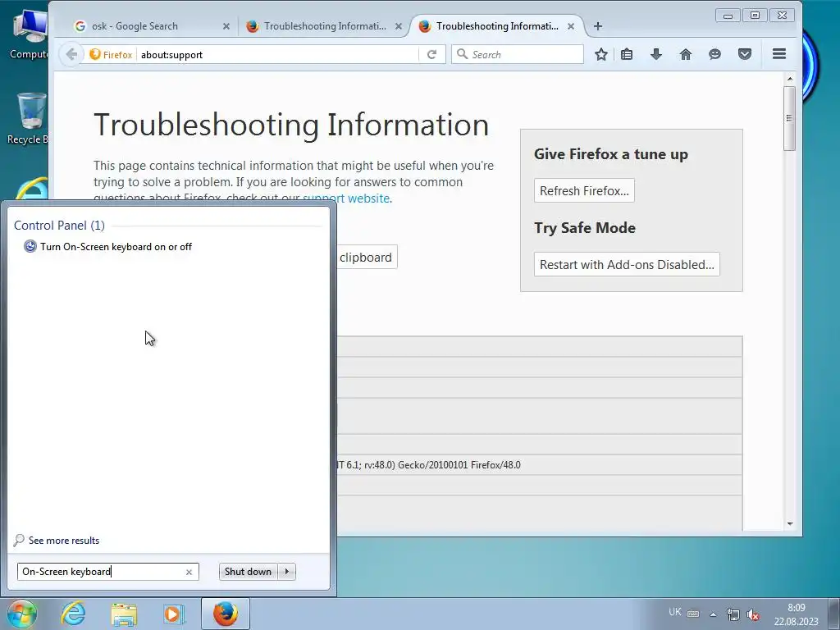
Task: Select the active Troubleshooting Information tab
Action: point(497,25)
